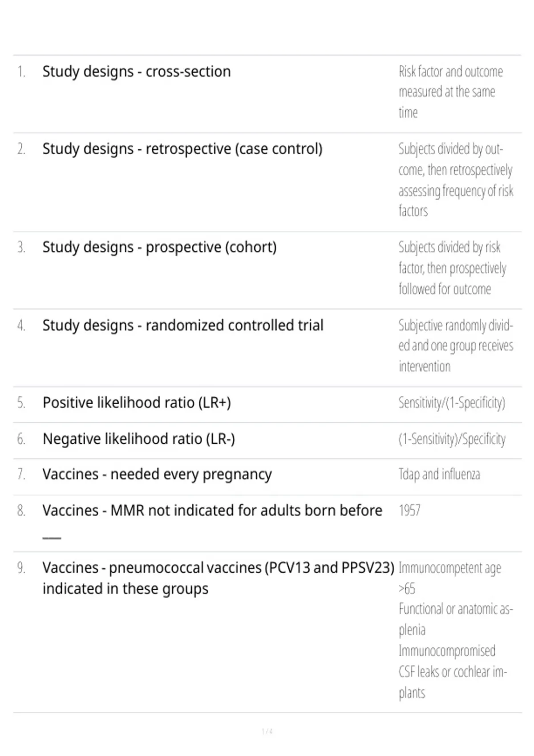Click 'Sensitivity/(1-Specificity)' definition
Image resolution: width=534 pixels, height=756 pixels.
point(452,403)
